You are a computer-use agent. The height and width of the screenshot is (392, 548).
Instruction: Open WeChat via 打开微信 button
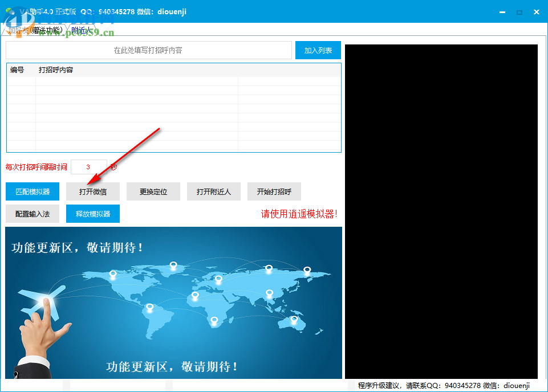[92, 191]
